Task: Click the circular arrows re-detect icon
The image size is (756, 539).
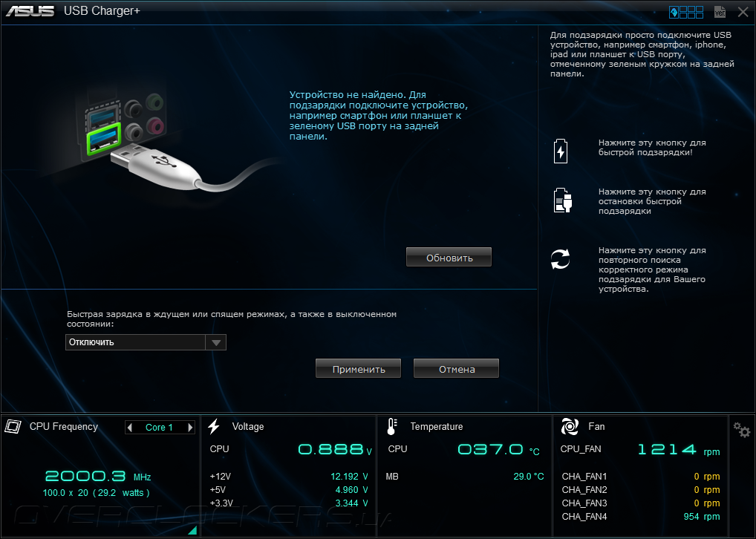Action: (x=560, y=259)
